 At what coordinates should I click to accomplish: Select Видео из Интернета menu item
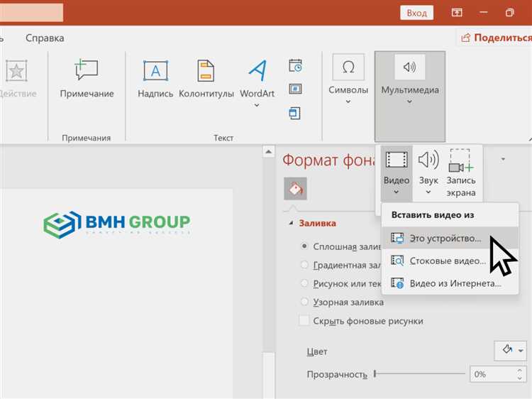point(455,283)
